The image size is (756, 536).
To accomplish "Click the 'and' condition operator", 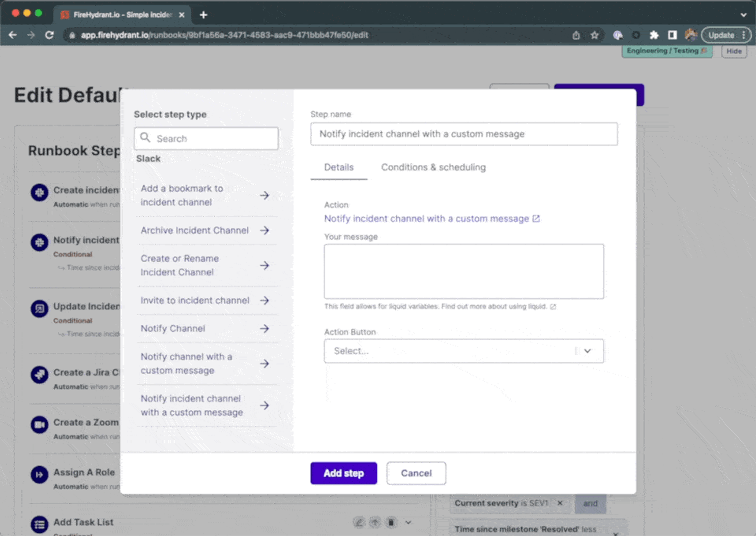I will (x=590, y=503).
